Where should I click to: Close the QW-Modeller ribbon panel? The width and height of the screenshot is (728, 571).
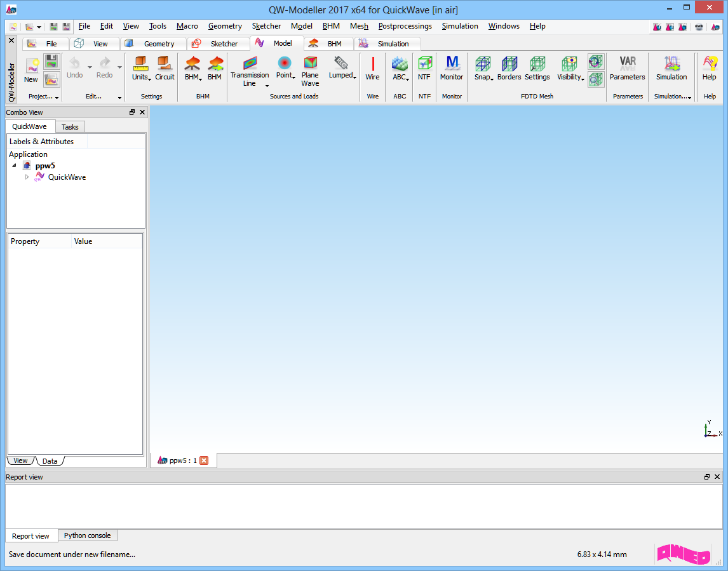11,41
